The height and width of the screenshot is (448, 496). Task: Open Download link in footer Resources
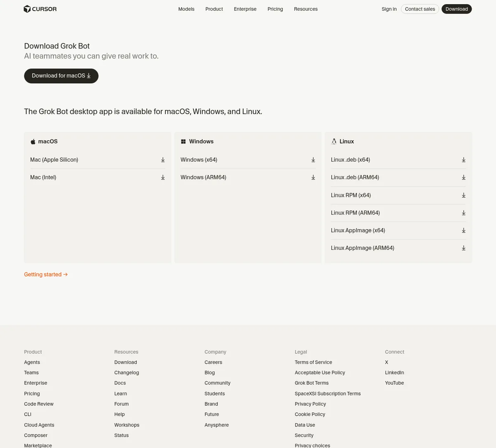pos(126,362)
